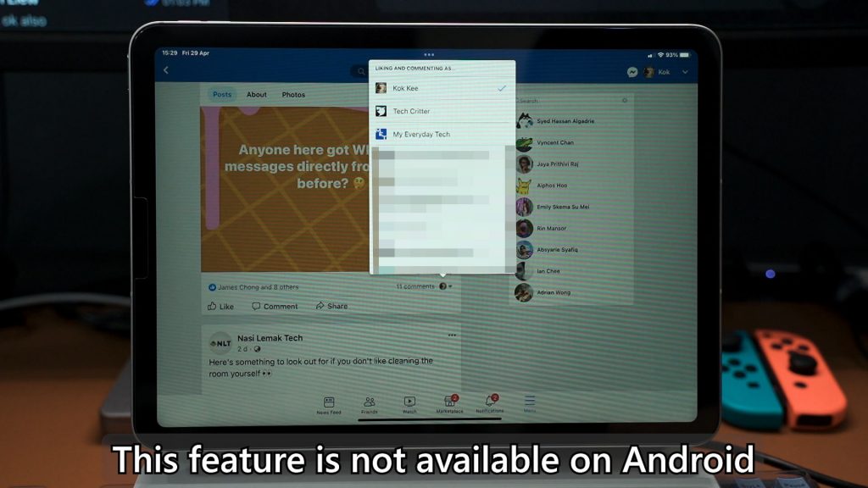This screenshot has height=488, width=868.
Task: View reactions by James Chong and 8 others
Action: [253, 287]
